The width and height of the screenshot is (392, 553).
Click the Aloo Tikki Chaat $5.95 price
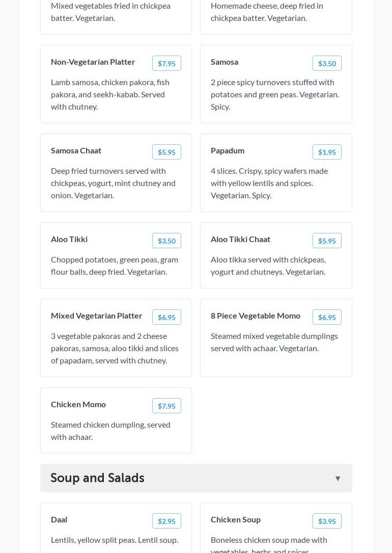(x=327, y=241)
